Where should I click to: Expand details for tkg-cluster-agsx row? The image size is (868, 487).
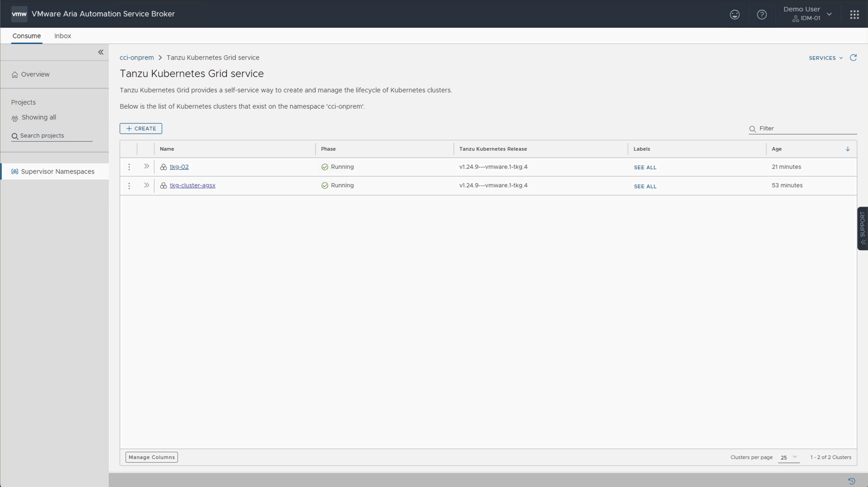pos(146,185)
